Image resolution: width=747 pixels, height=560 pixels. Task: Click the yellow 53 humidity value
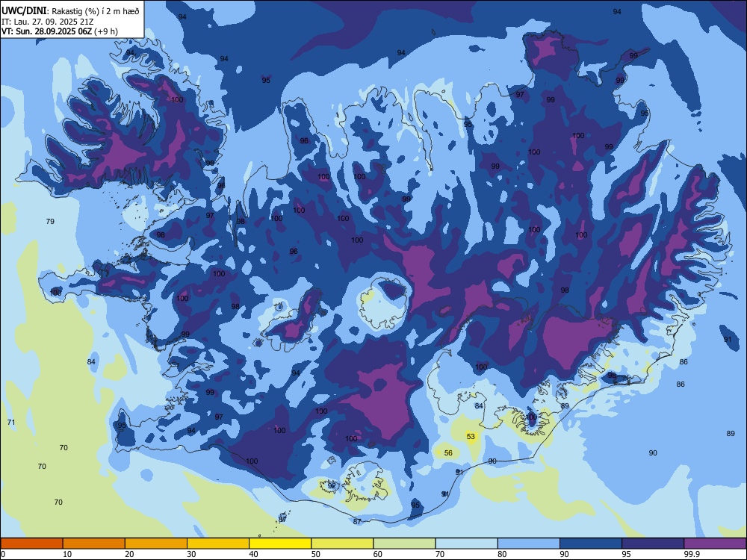tap(471, 436)
